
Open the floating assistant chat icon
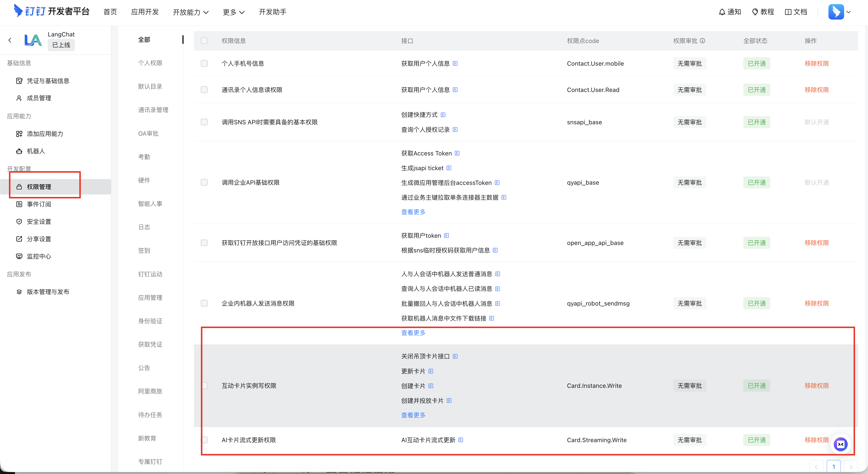[x=840, y=444]
